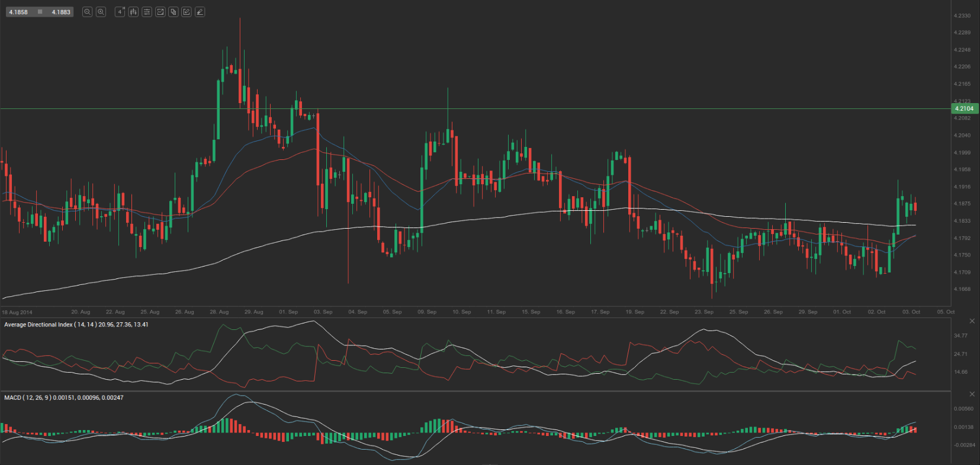Open the indicators settings sliders icon
980x465 pixels.
pyautogui.click(x=147, y=12)
